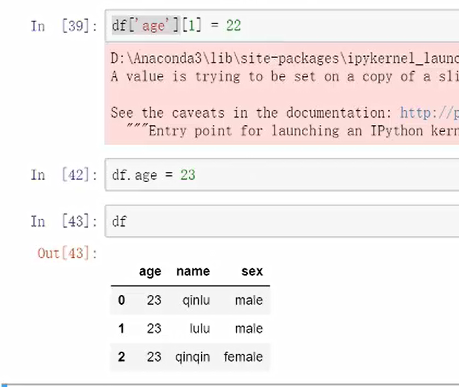Click the code cell containing df['age'][1] = 22
This screenshot has width=459, height=387.
point(282,26)
